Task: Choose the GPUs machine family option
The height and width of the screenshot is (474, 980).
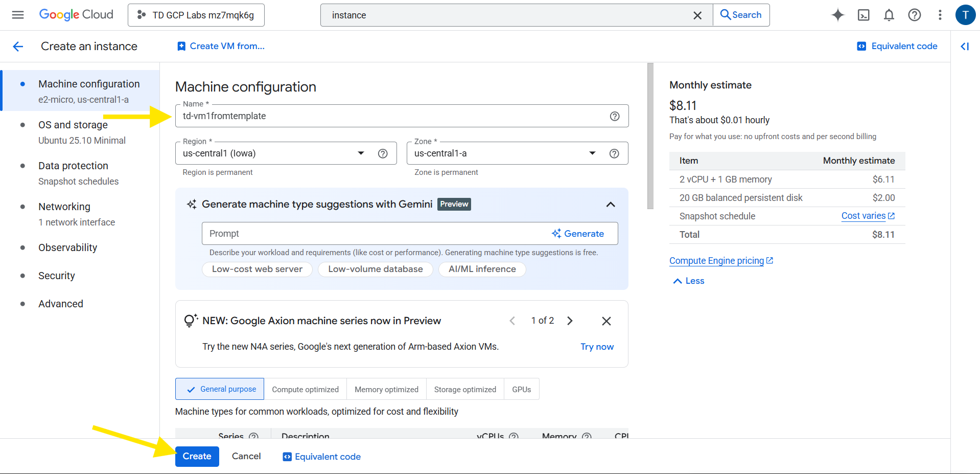Action: (521, 389)
